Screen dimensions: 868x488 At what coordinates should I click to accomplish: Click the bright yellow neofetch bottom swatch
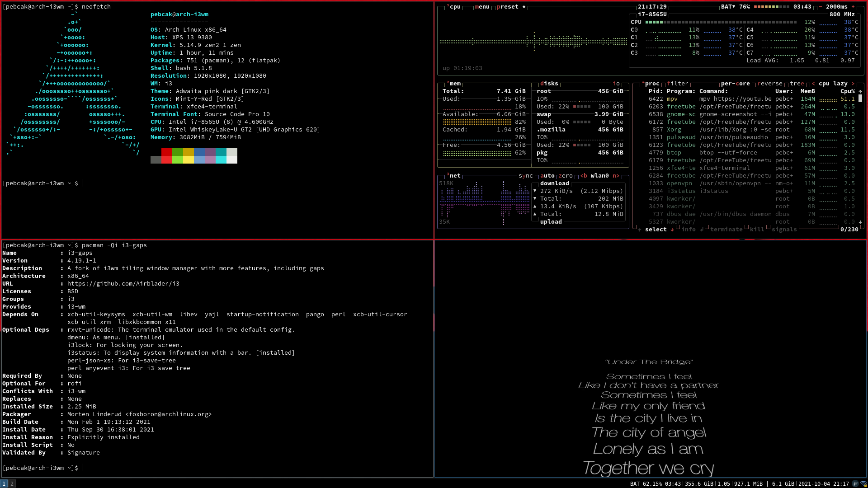pyautogui.click(x=189, y=160)
